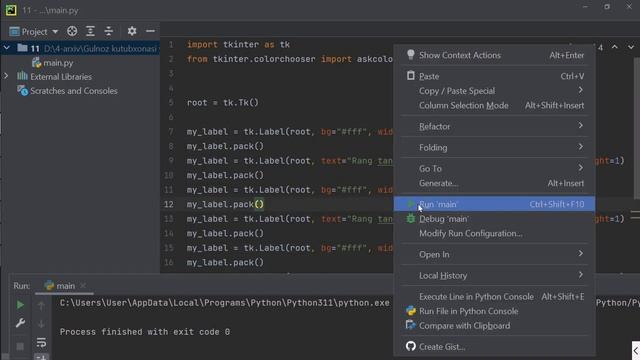Choose Paste from the context menu

tap(494, 76)
